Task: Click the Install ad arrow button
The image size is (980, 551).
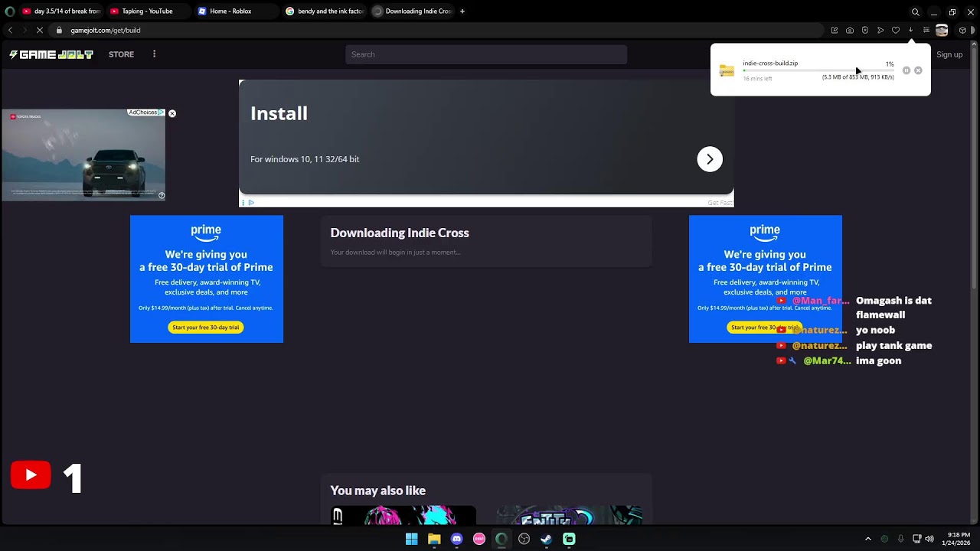Action: click(710, 159)
